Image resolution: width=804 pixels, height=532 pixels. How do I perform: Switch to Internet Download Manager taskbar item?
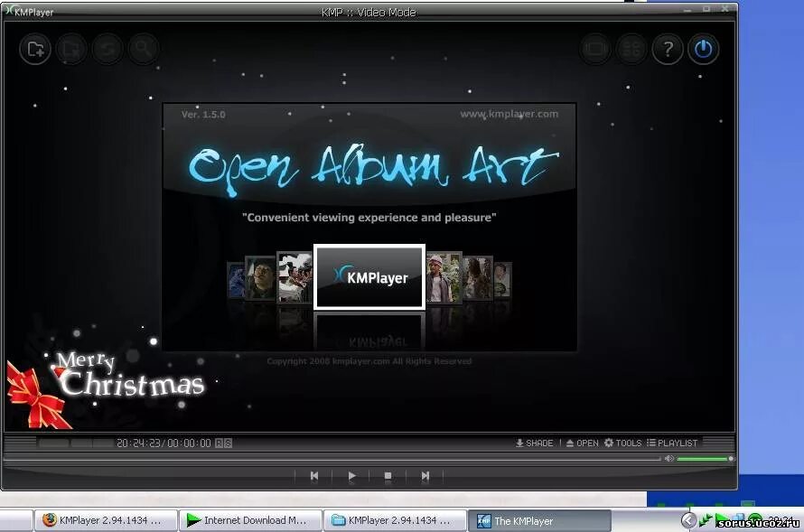(251, 520)
